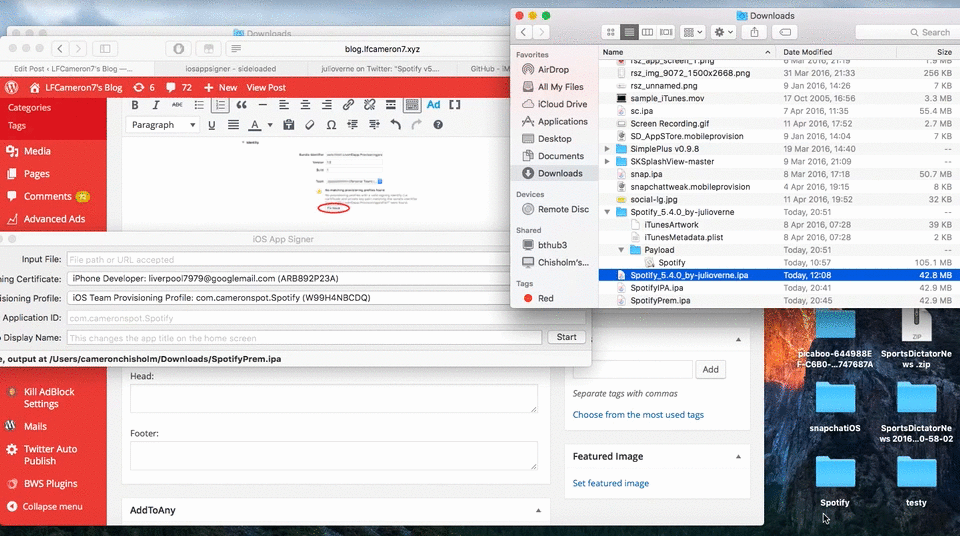Apply strikethrough formatting in the editor
This screenshot has height=536, width=960.
coord(177,105)
